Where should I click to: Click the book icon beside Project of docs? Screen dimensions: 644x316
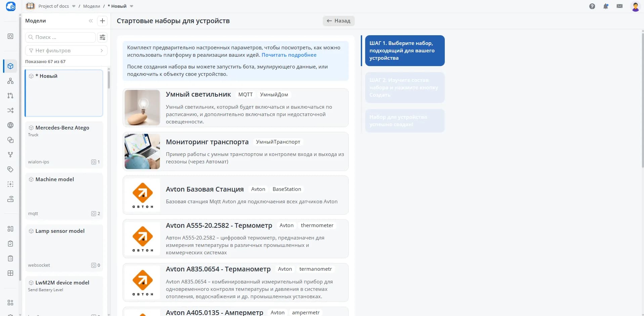(30, 6)
